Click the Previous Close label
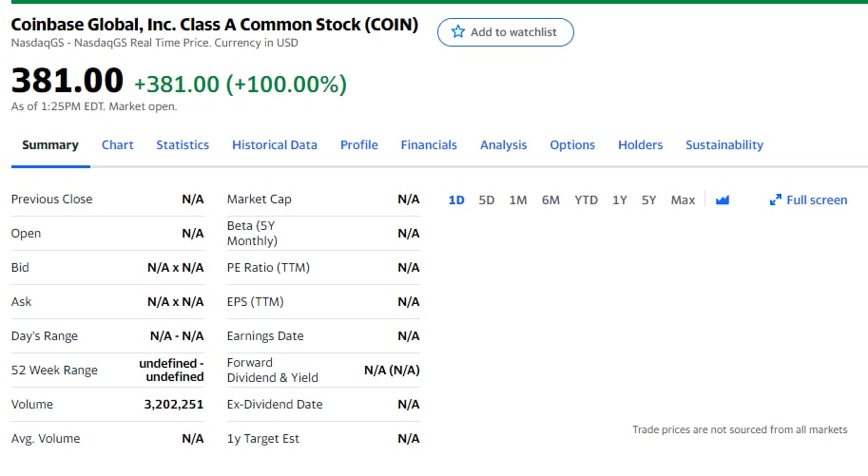 click(52, 200)
